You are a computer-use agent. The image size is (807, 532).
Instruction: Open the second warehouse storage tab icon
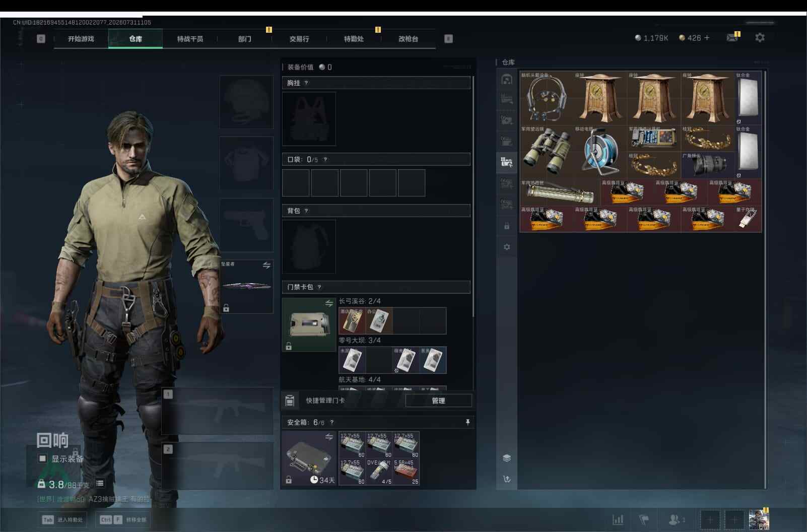click(x=507, y=99)
